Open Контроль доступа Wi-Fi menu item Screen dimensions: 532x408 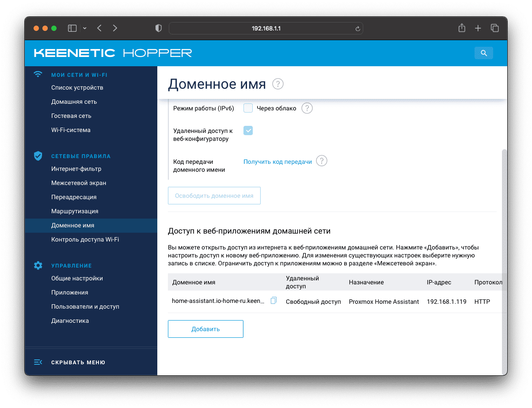coord(85,239)
